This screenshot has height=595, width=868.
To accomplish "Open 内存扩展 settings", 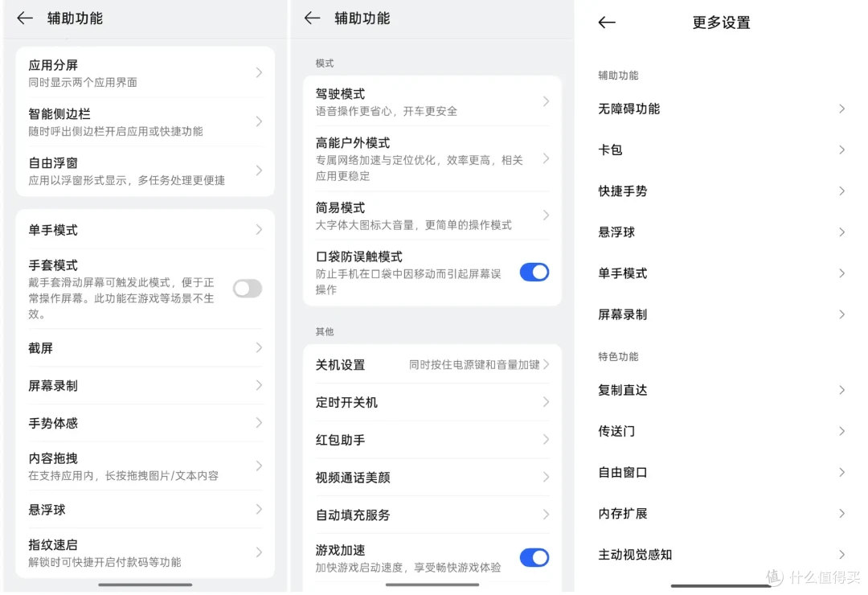I will (721, 514).
